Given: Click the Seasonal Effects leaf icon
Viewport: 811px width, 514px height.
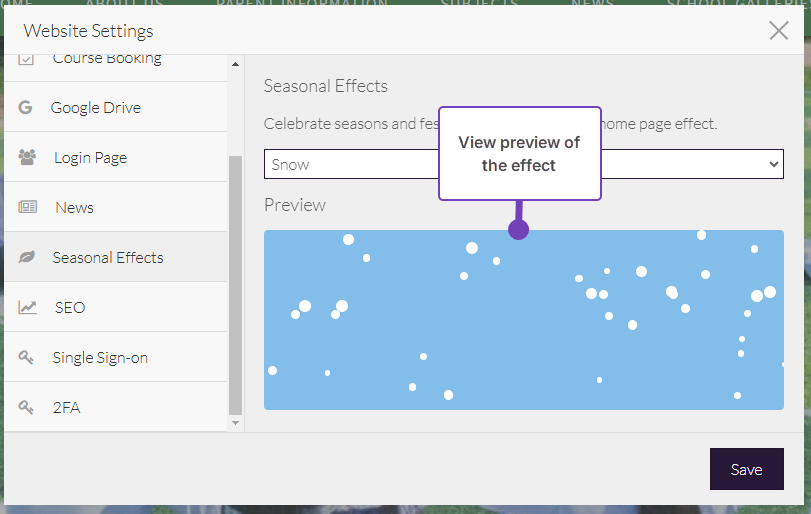Looking at the screenshot, I should coord(27,257).
